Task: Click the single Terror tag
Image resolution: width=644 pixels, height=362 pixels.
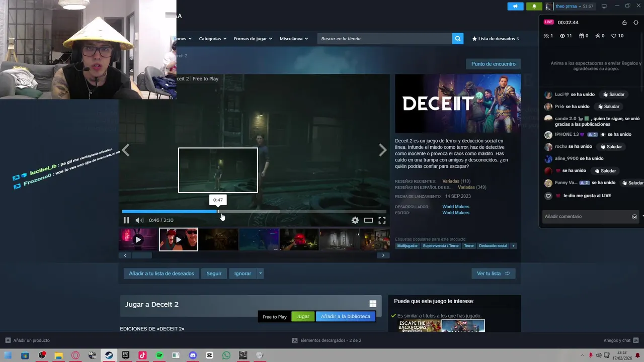Action: point(469,246)
